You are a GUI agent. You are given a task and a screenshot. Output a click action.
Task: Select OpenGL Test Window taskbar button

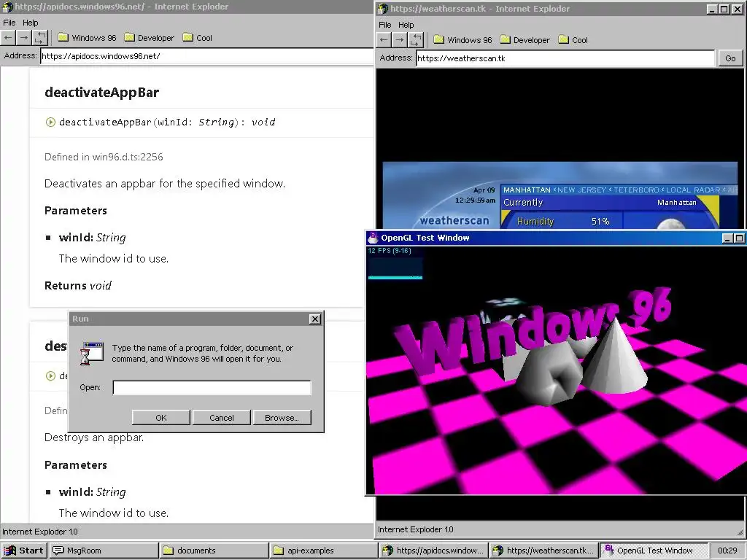[654, 551]
